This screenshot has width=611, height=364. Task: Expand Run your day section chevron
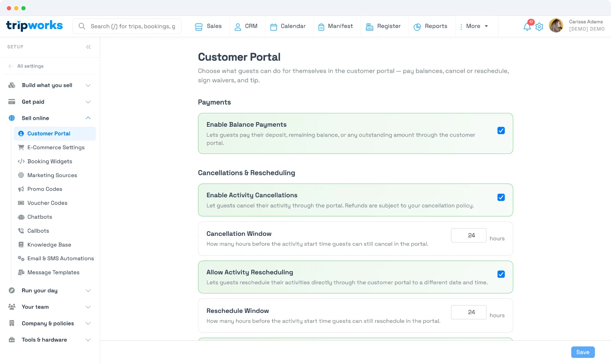click(x=88, y=291)
